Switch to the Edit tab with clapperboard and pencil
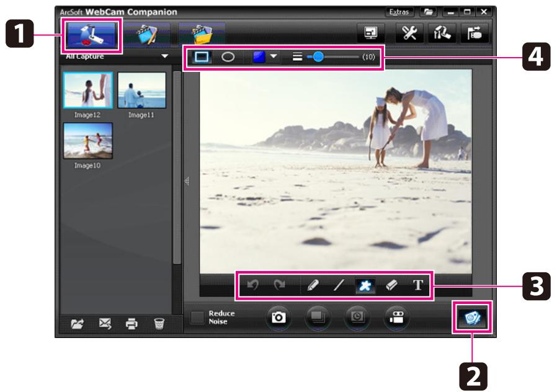Image resolution: width=557 pixels, height=392 pixels. [x=146, y=35]
